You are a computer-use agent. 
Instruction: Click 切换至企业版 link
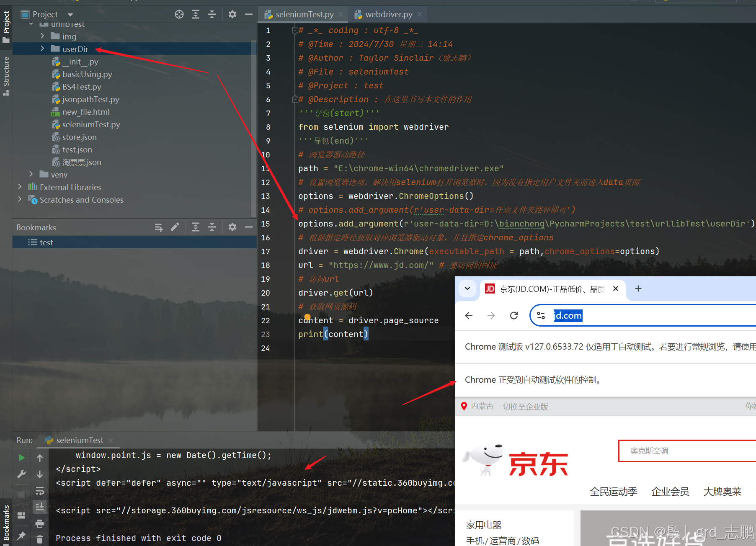pyautogui.click(x=525, y=407)
